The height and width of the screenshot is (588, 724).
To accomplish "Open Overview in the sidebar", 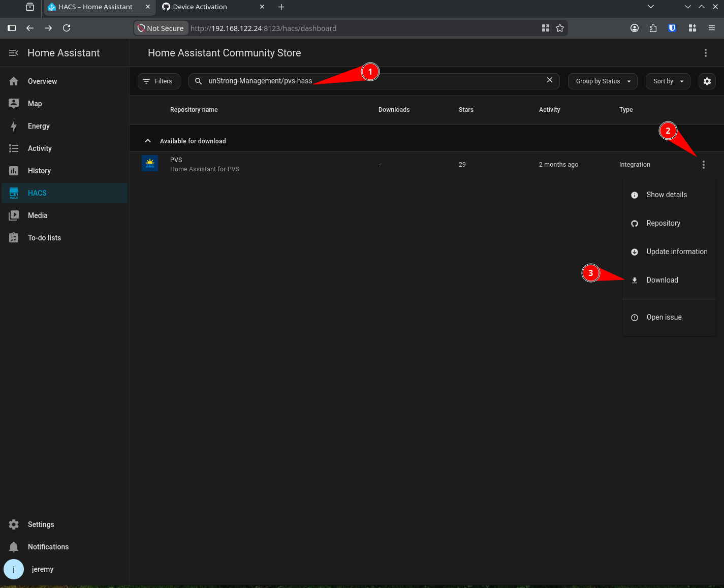I will click(65, 81).
